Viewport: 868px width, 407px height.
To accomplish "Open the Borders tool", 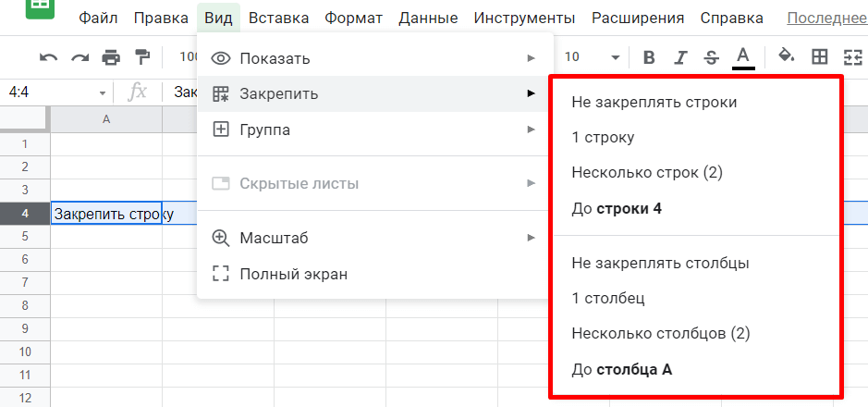I will [x=819, y=56].
